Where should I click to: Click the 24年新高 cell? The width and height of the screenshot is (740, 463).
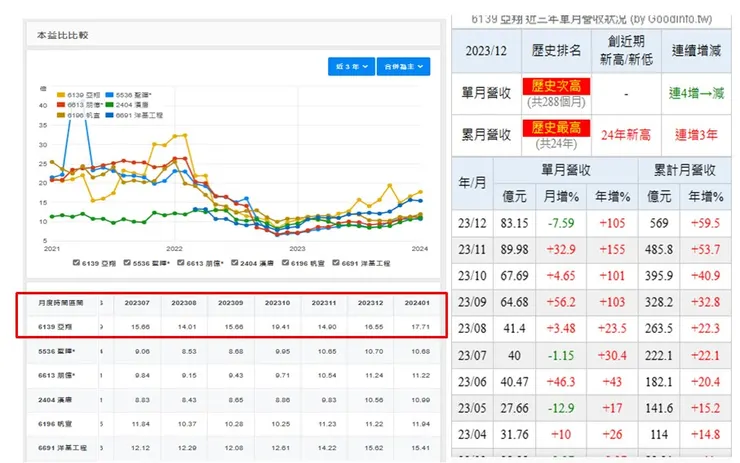pyautogui.click(x=626, y=135)
